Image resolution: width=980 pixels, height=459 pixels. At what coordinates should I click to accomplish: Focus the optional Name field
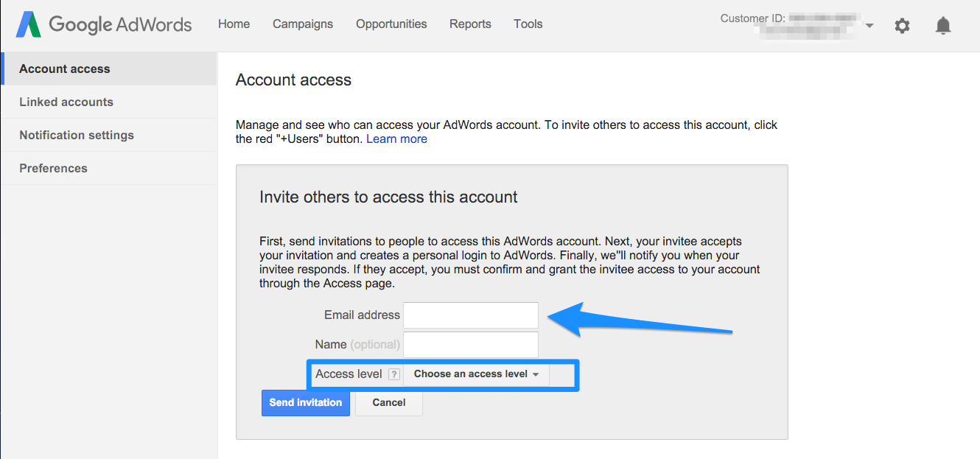tap(471, 345)
